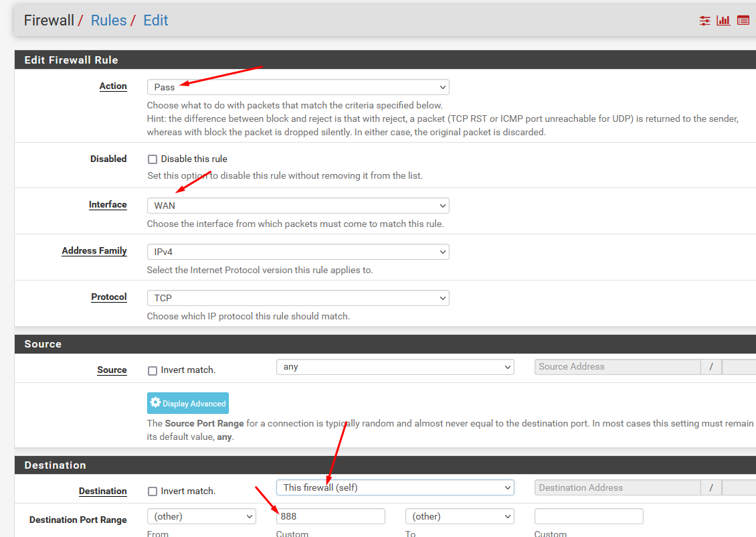Open the Action dropdown set to Pass
Screen dimensions: 756x537
[x=298, y=87]
